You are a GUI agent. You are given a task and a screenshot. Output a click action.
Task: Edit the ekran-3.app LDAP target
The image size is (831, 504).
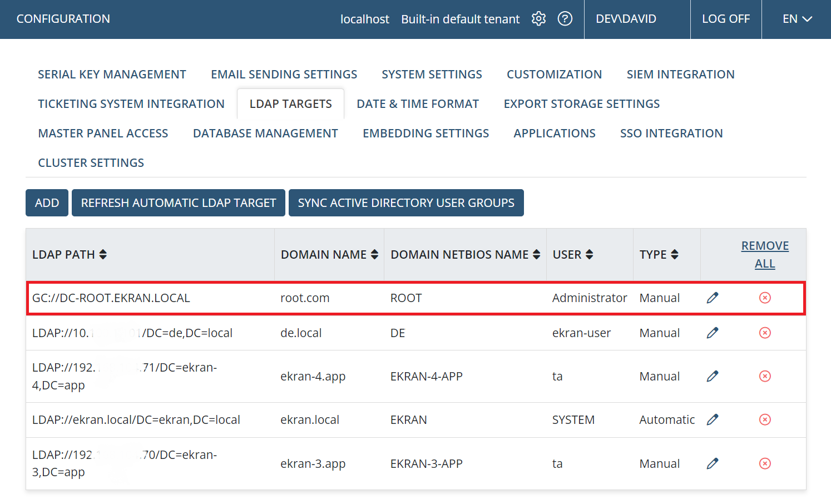[713, 463]
